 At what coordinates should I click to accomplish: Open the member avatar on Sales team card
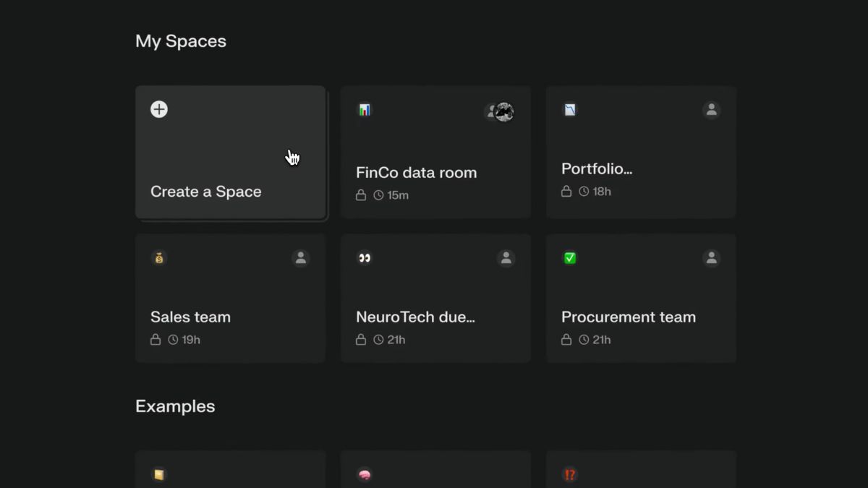[x=301, y=257]
